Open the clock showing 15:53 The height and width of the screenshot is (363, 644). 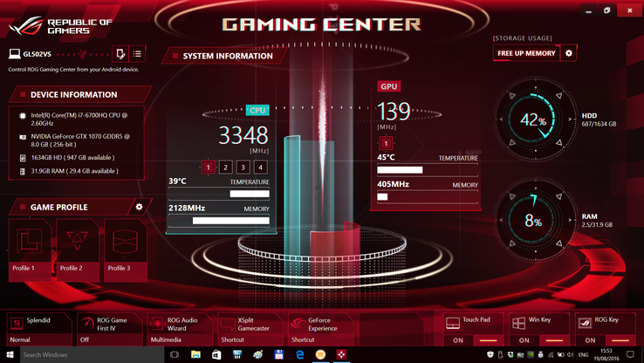(606, 354)
